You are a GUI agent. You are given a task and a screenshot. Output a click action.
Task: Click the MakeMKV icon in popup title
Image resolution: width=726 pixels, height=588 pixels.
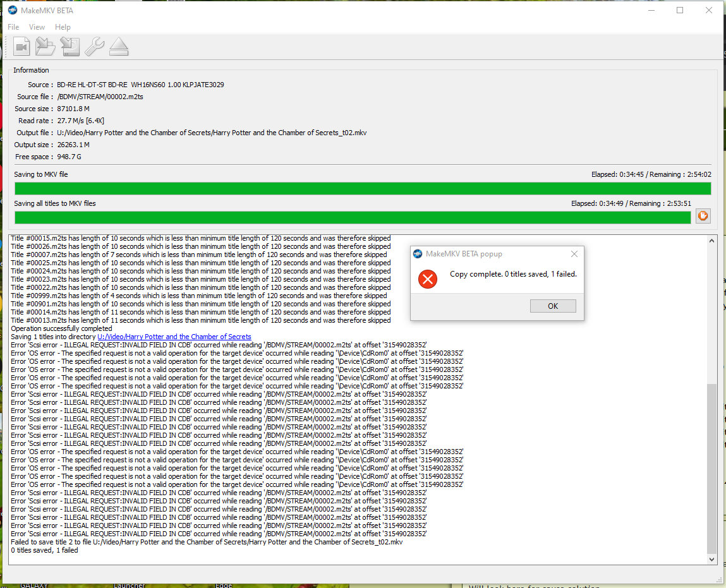(418, 253)
